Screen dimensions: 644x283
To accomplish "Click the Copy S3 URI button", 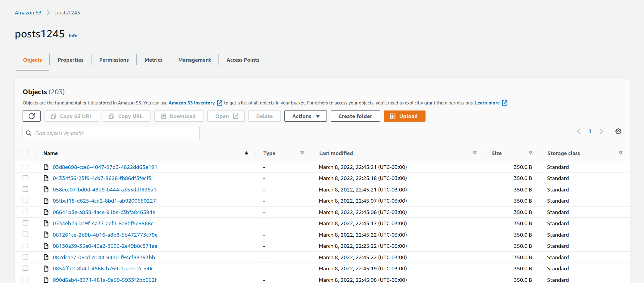I will (72, 116).
